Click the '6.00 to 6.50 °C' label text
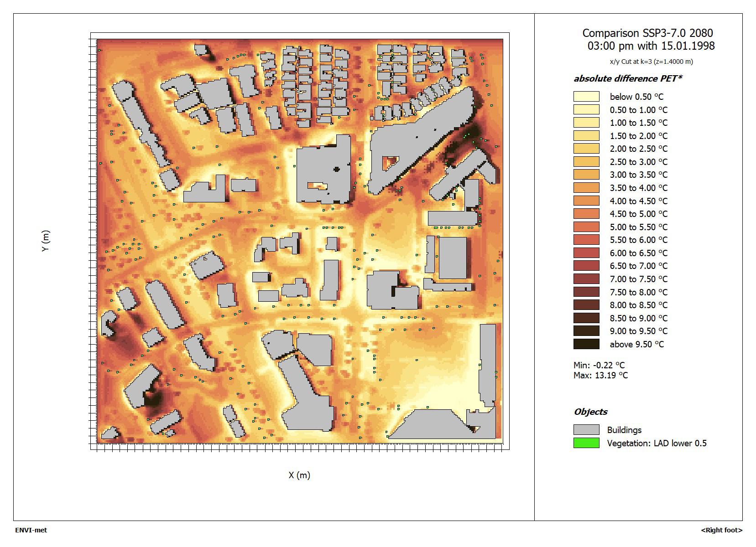This screenshot has width=756, height=547. pos(638,253)
